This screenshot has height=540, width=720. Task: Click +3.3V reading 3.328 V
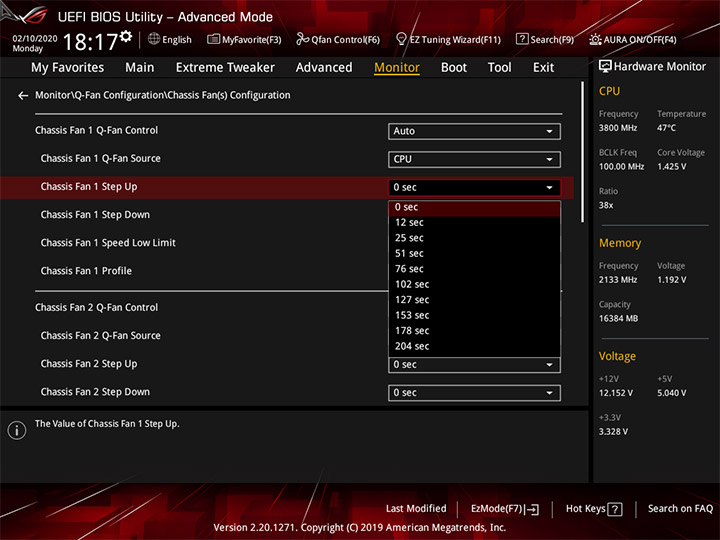613,432
